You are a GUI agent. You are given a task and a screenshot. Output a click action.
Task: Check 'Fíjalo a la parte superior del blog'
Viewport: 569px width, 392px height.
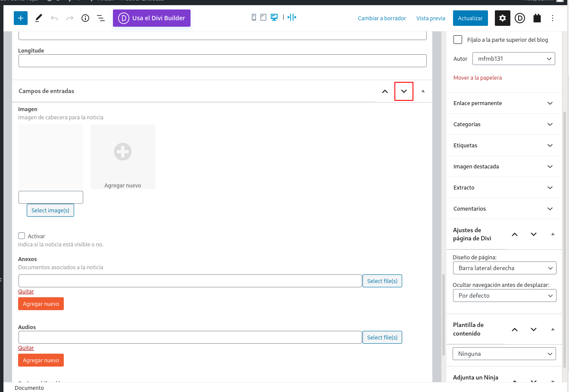(x=458, y=40)
